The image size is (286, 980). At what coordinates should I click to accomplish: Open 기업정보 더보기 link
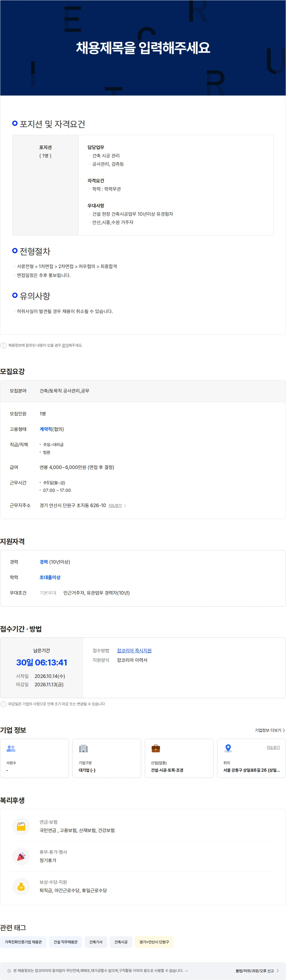pyautogui.click(x=270, y=730)
